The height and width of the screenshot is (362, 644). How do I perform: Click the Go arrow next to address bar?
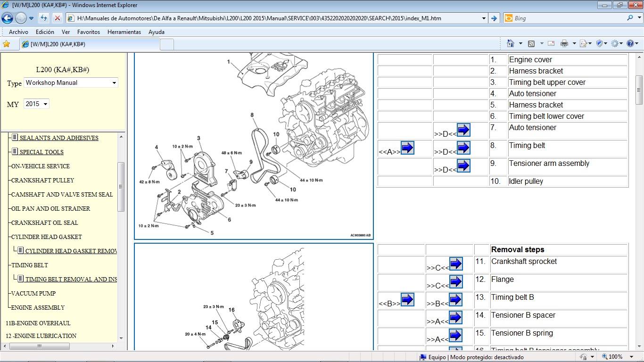[494, 18]
